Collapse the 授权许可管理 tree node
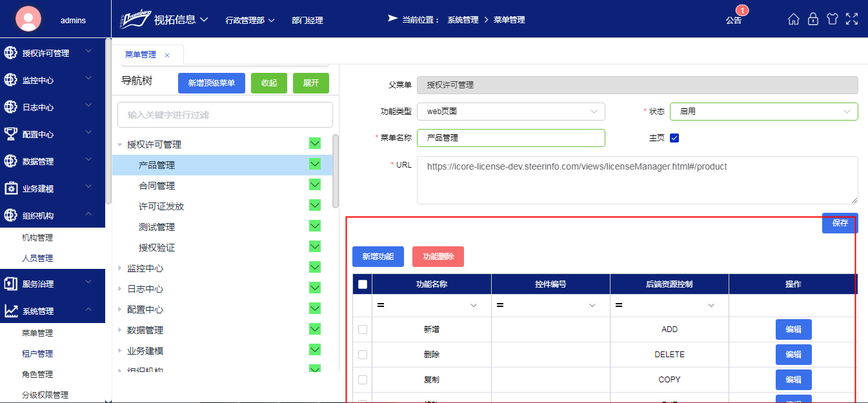 tap(119, 144)
